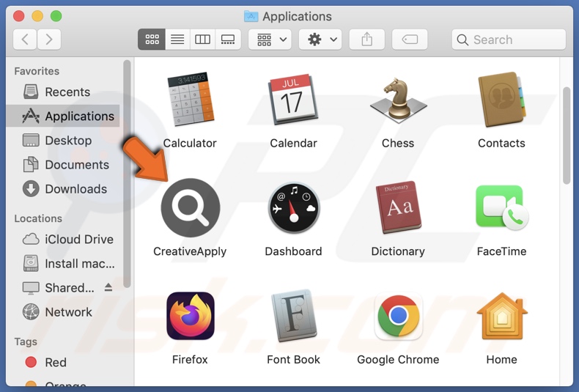
Task: Eject the Shared... volume
Action: tap(108, 287)
